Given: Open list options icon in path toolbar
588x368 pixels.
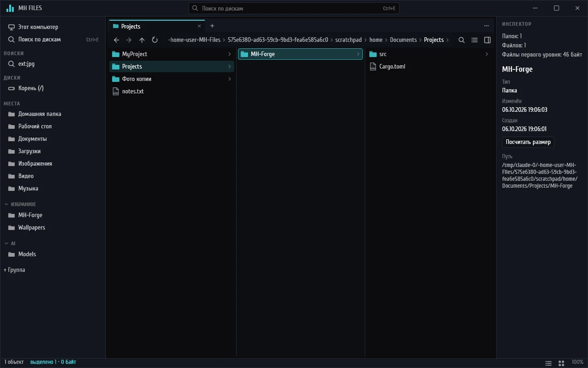Looking at the screenshot, I should [475, 40].
